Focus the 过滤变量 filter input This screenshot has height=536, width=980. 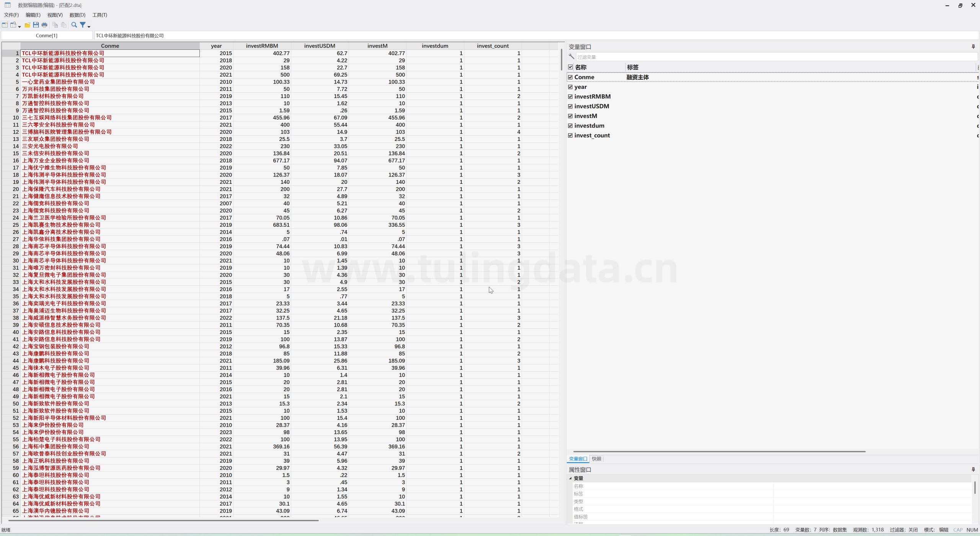tap(776, 57)
